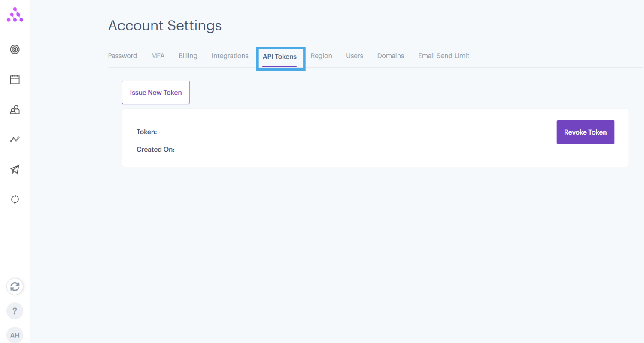
Task: Click the Token: label text
Action: [147, 132]
